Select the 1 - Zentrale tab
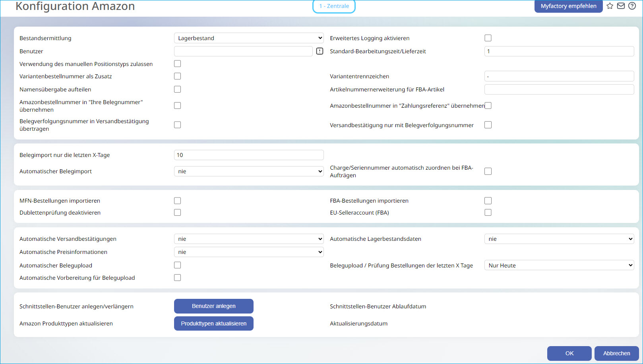 coord(334,6)
